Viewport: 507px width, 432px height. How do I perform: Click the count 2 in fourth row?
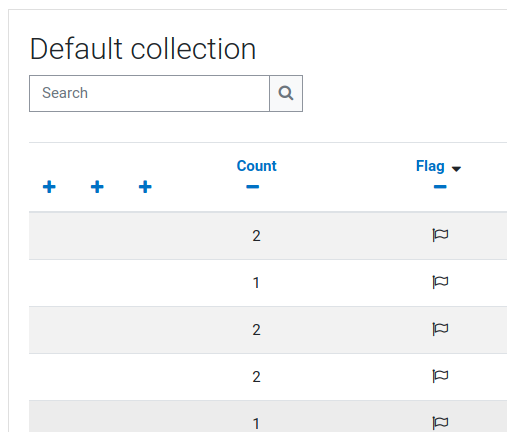(256, 377)
